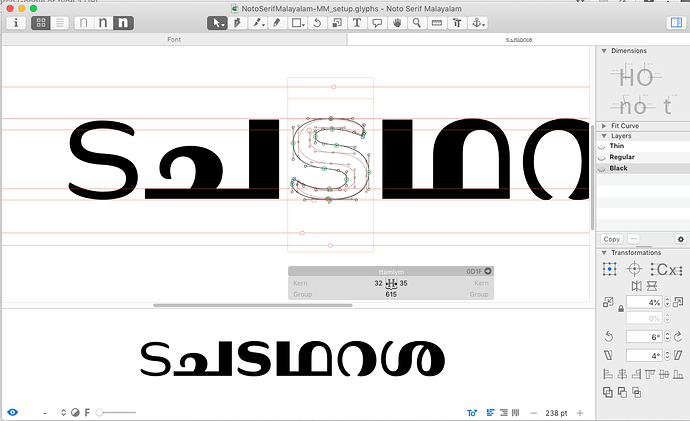Collapse the Transformations section
The height and width of the screenshot is (421, 690).
coord(604,253)
